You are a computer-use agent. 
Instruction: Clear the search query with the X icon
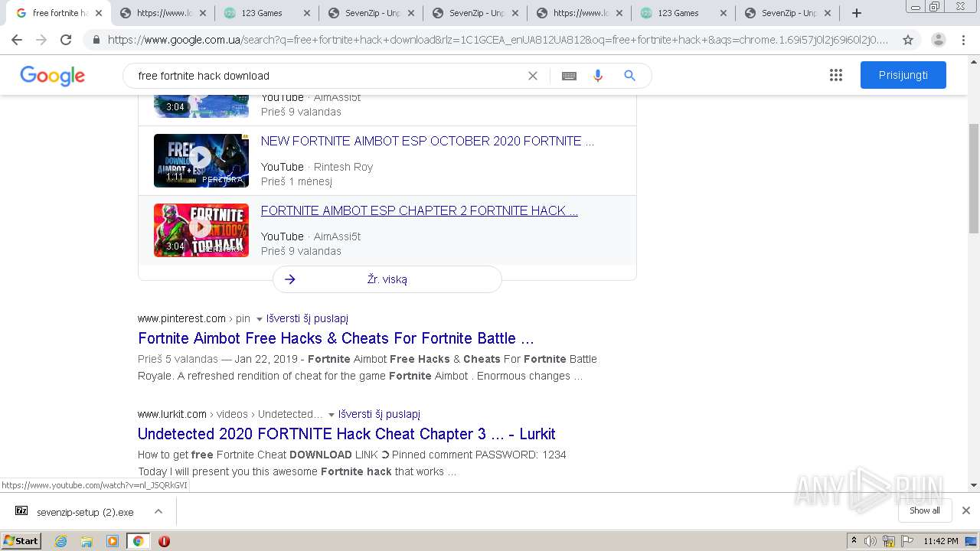[x=533, y=76]
